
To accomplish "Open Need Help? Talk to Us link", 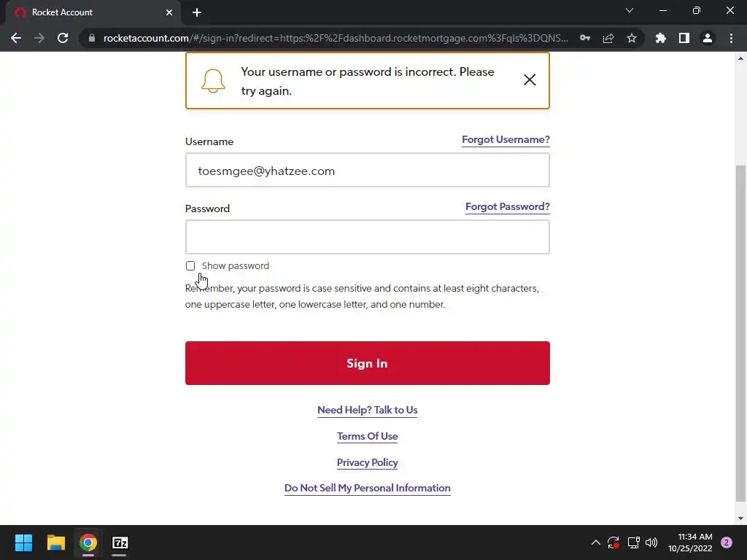I will pos(368,410).
